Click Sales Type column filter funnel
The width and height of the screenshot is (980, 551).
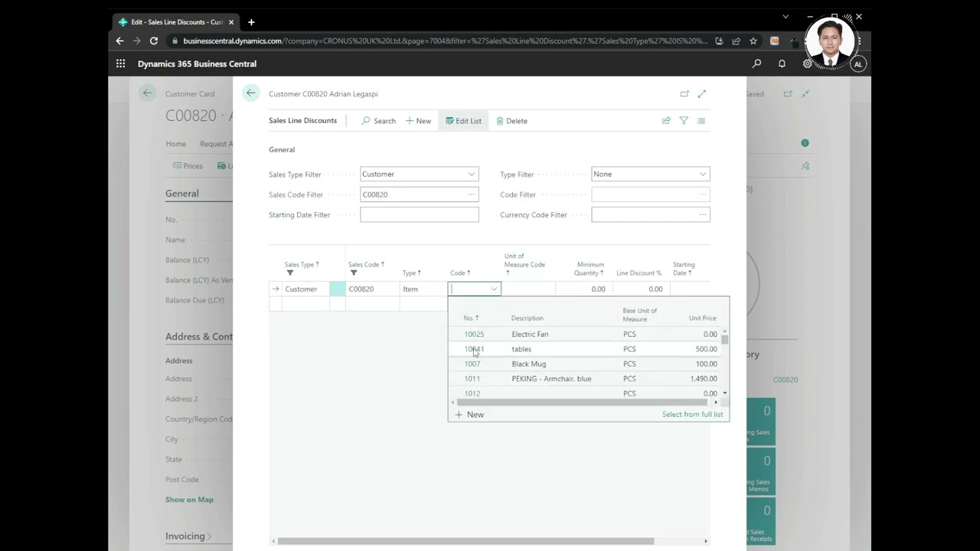290,272
